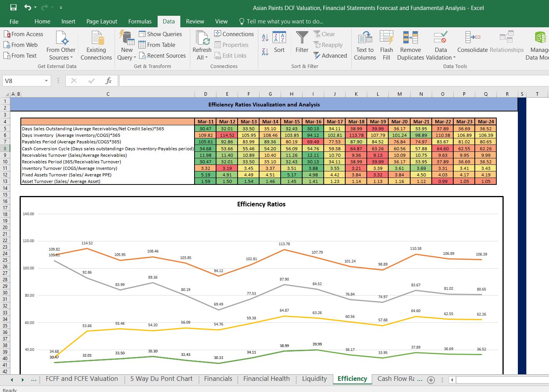Click Mar-18 column heading cell

[356, 121]
